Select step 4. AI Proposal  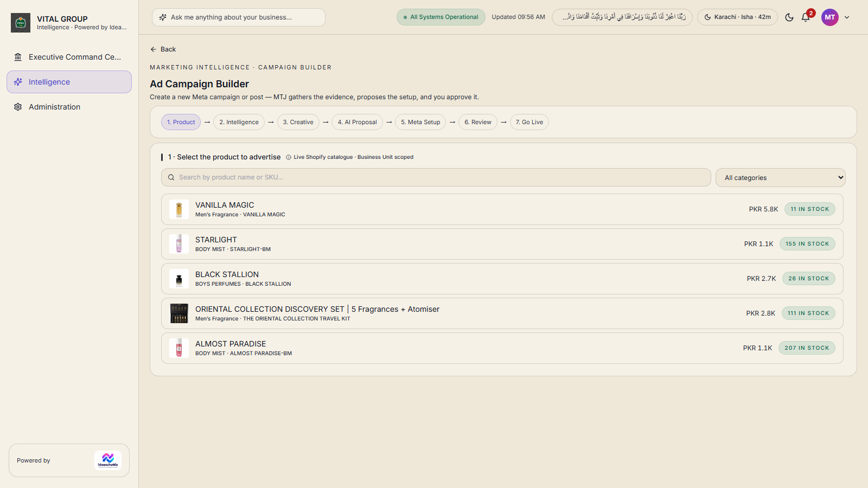[357, 122]
